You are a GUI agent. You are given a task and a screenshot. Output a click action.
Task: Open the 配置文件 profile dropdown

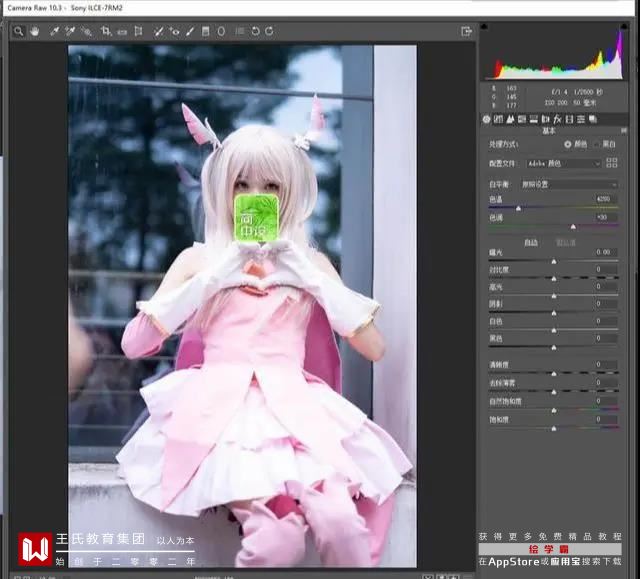point(564,164)
